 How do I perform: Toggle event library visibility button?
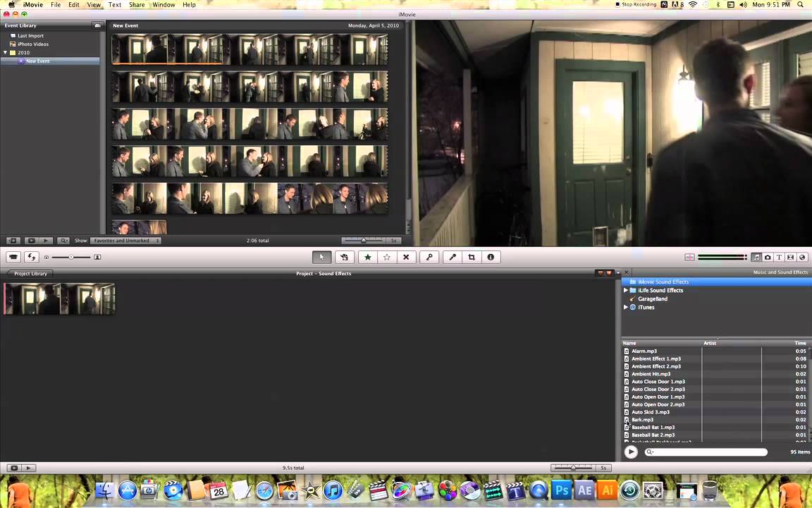coord(13,241)
